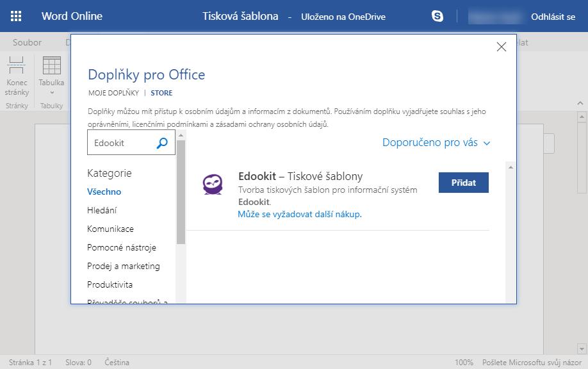588x369 pixels.
Task: Click the document scrollbar down arrow
Action: point(582,350)
